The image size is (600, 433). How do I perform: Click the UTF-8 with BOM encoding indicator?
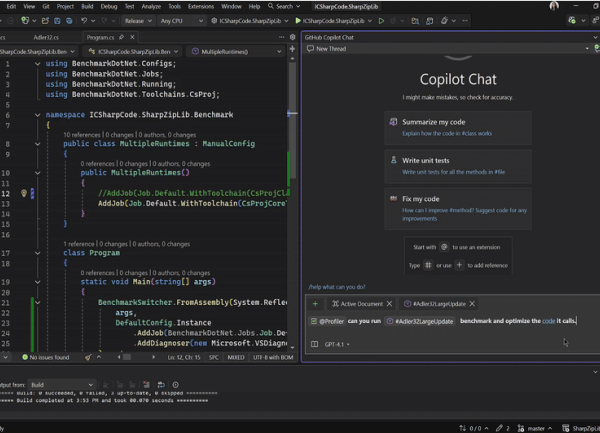[x=273, y=357]
